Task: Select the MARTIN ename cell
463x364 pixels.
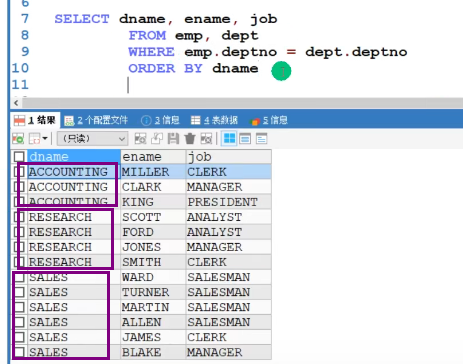Action: [153, 307]
